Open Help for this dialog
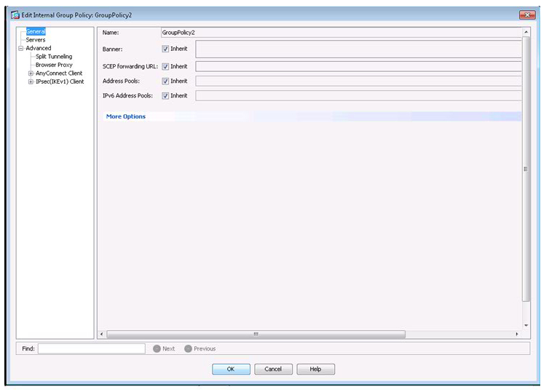 coord(315,369)
